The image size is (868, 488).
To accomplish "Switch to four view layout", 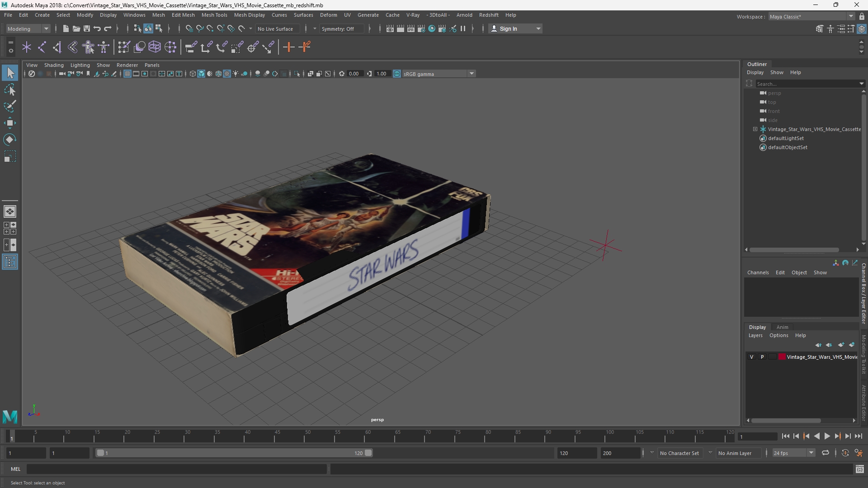I will [x=10, y=228].
